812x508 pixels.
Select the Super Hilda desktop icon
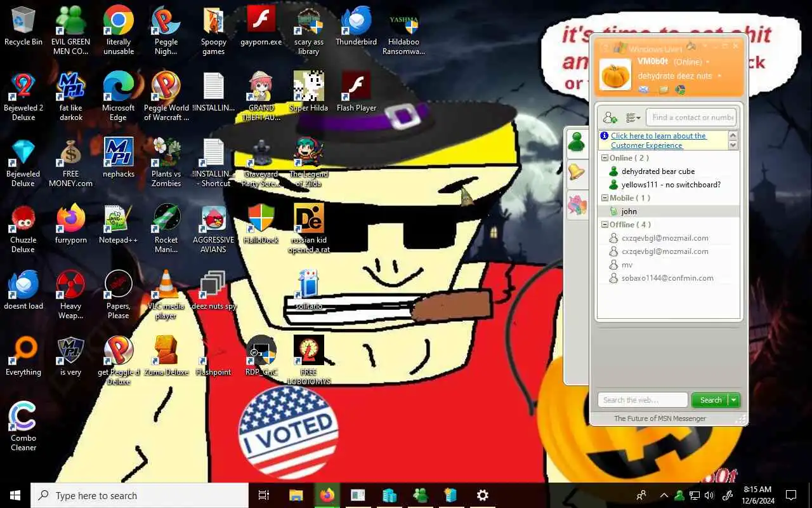pyautogui.click(x=309, y=91)
